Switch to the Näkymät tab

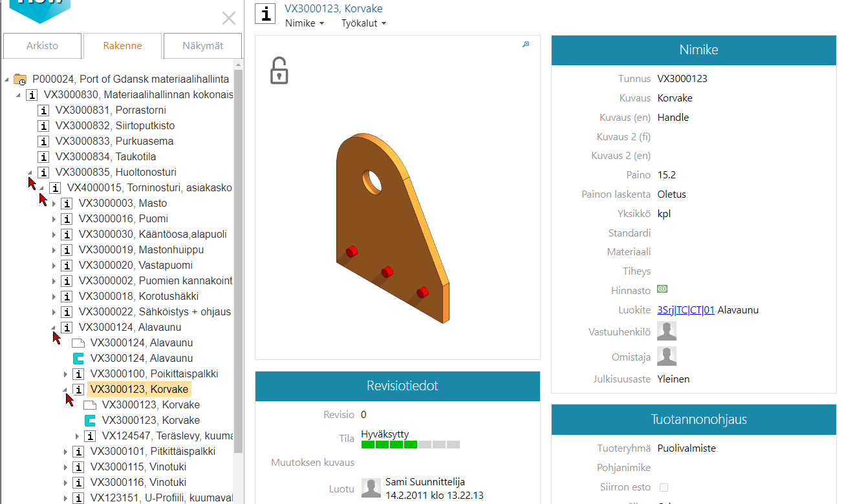tap(202, 46)
